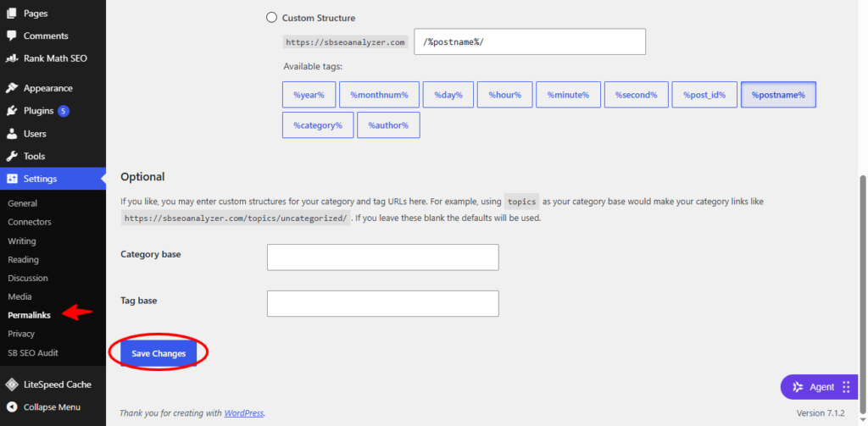The image size is (868, 426).
Task: Add the %year% tag to structure
Action: (x=309, y=95)
